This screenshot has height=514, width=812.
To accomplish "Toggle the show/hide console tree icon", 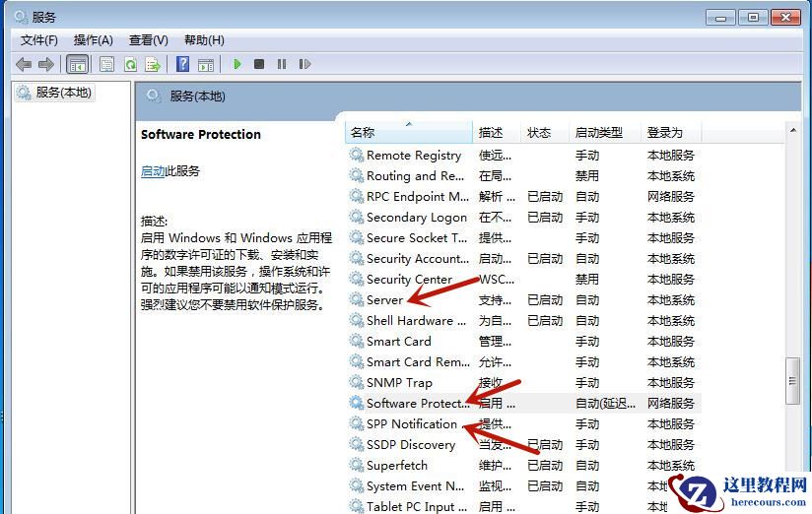I will click(x=78, y=64).
